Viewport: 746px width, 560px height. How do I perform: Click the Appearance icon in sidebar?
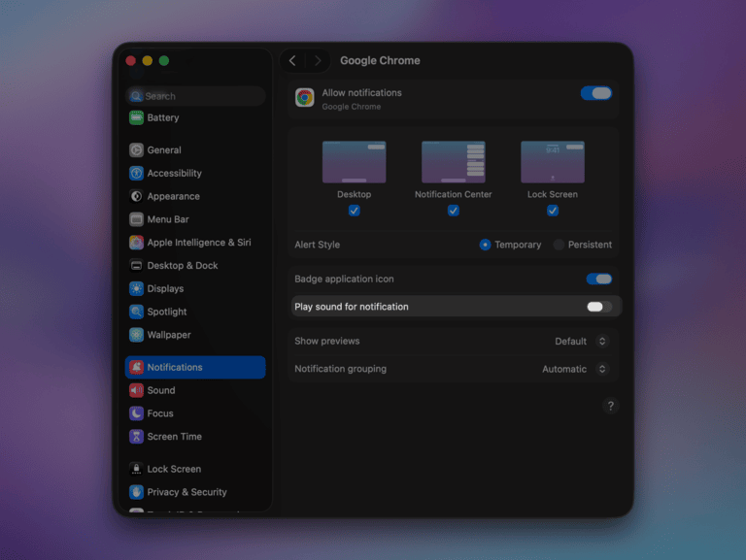[136, 196]
